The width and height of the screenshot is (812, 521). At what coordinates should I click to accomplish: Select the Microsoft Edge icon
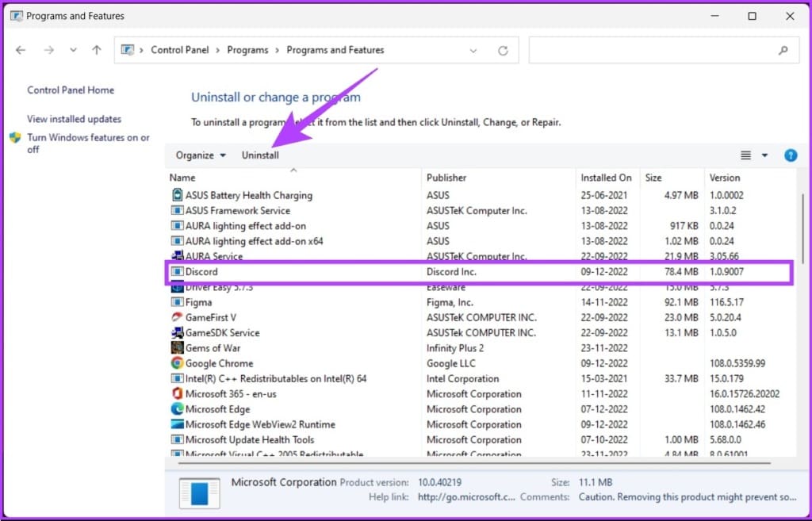(x=177, y=409)
